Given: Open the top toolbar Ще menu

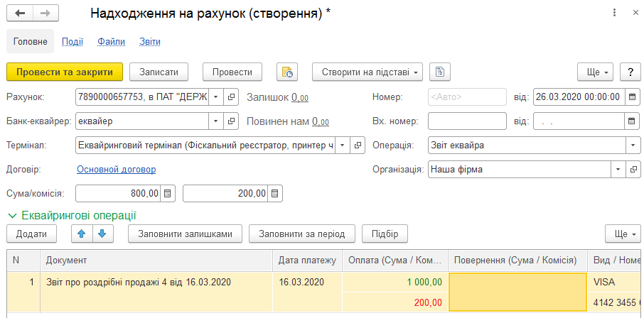Looking at the screenshot, I should point(596,72).
